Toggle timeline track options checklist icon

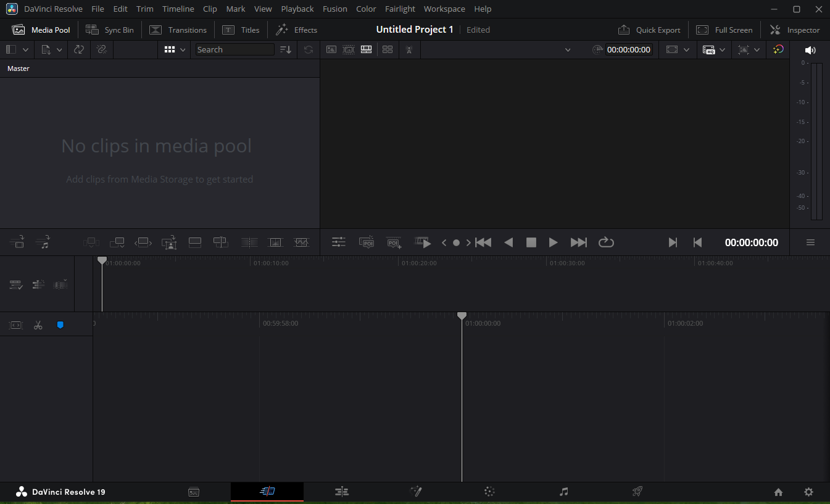point(16,284)
